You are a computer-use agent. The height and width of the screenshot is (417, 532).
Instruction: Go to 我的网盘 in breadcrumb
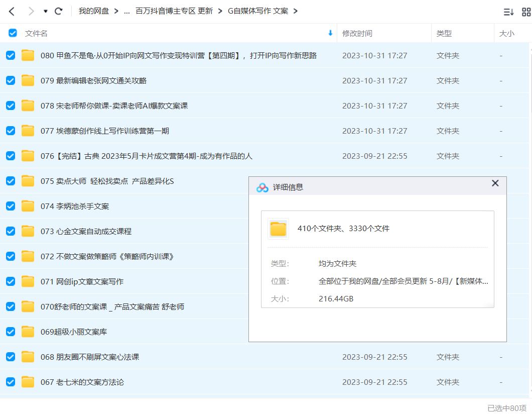pos(94,11)
